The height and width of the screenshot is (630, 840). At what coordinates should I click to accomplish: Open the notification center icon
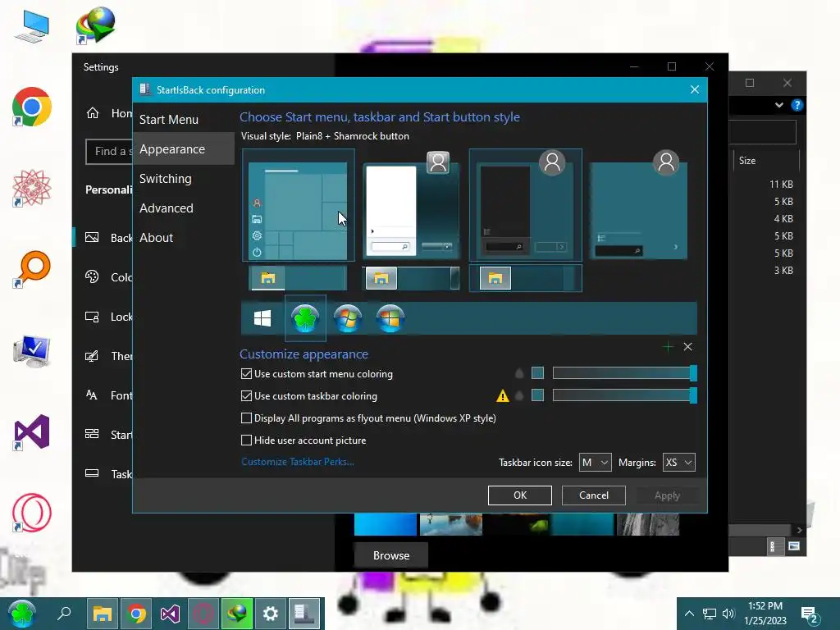tap(809, 615)
